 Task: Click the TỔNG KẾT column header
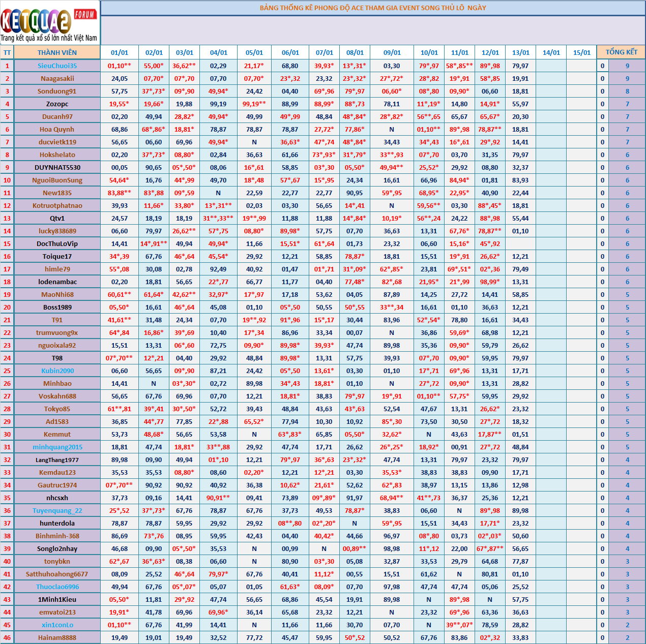621,52
